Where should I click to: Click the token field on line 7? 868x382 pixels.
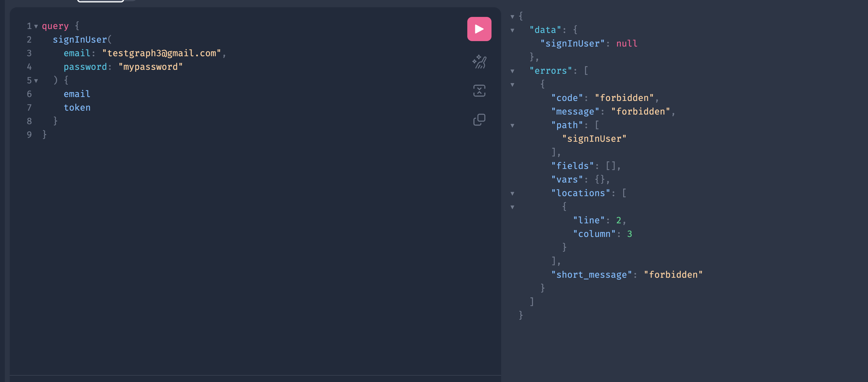tap(77, 108)
